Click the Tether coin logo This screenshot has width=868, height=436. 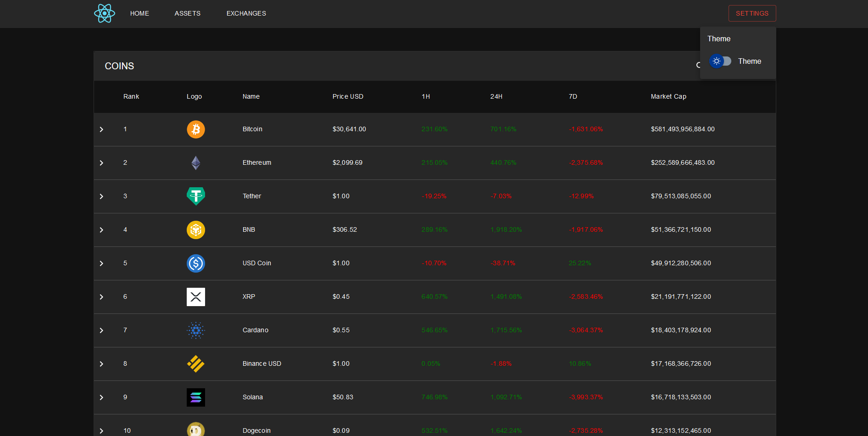pos(196,196)
